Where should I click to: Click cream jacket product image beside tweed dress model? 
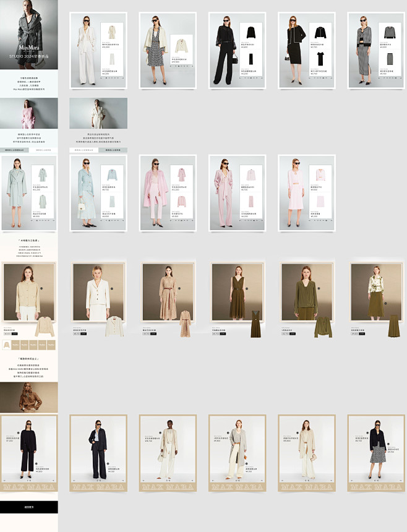click(x=181, y=46)
